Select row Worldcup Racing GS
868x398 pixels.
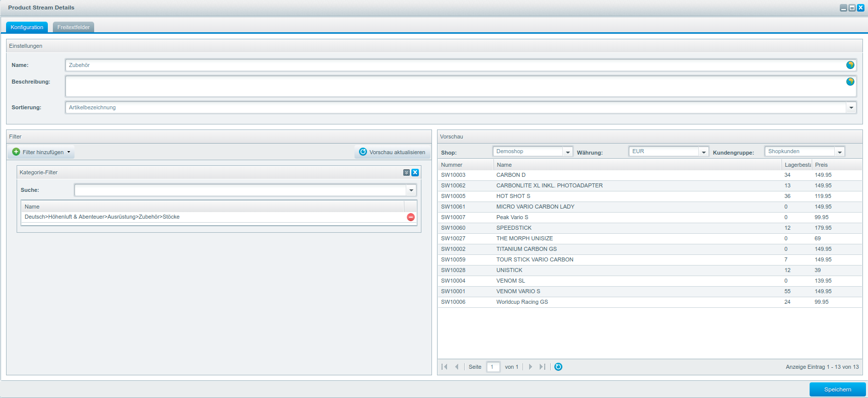649,302
